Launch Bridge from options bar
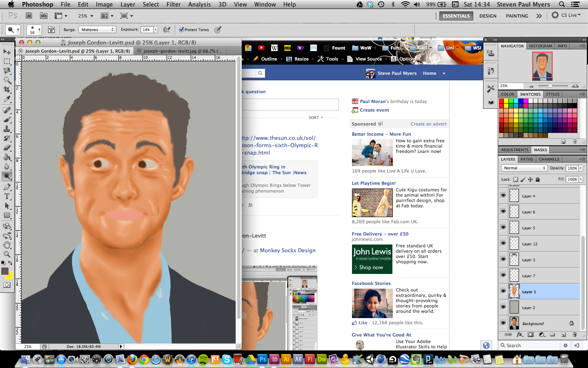 pyautogui.click(x=29, y=16)
